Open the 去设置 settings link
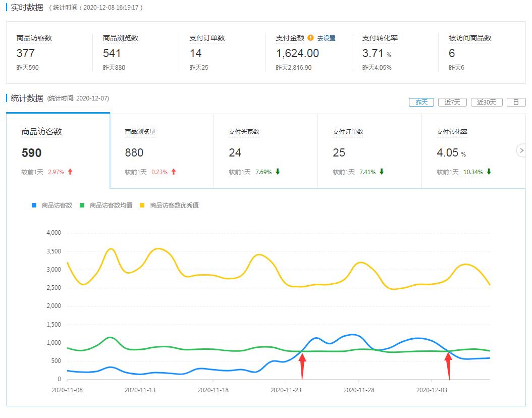 327,38
